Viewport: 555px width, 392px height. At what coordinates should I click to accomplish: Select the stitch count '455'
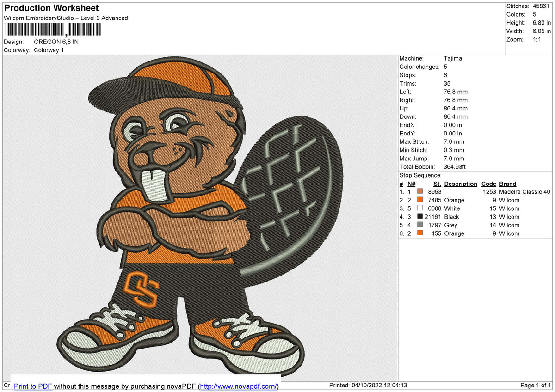coord(437,233)
